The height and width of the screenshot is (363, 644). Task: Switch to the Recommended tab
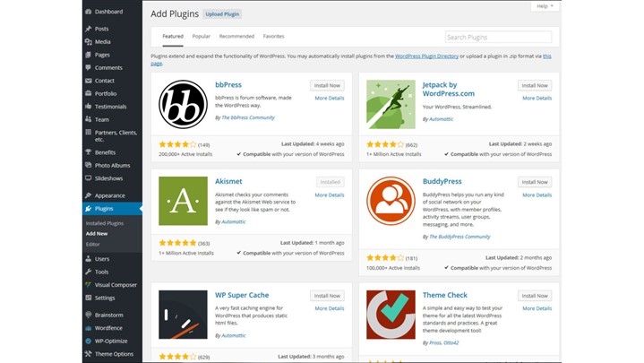236,36
